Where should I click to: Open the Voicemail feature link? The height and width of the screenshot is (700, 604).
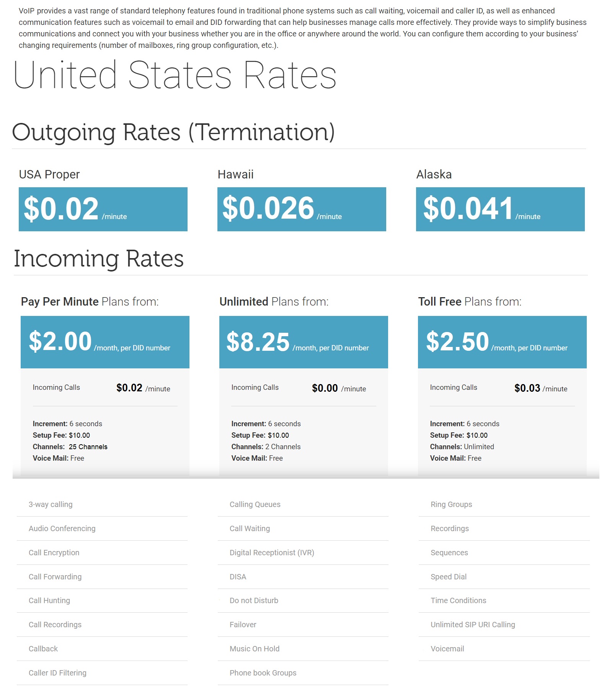click(x=447, y=649)
